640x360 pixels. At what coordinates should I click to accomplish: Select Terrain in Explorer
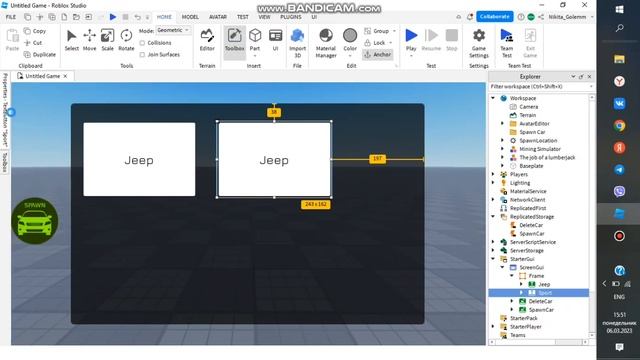[527, 115]
